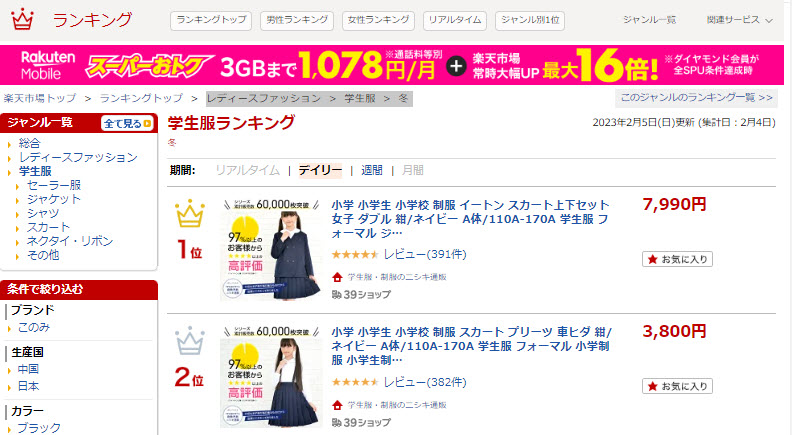792x435 pixels.
Task: Click the red house shop icon under first item
Action: tap(337, 277)
